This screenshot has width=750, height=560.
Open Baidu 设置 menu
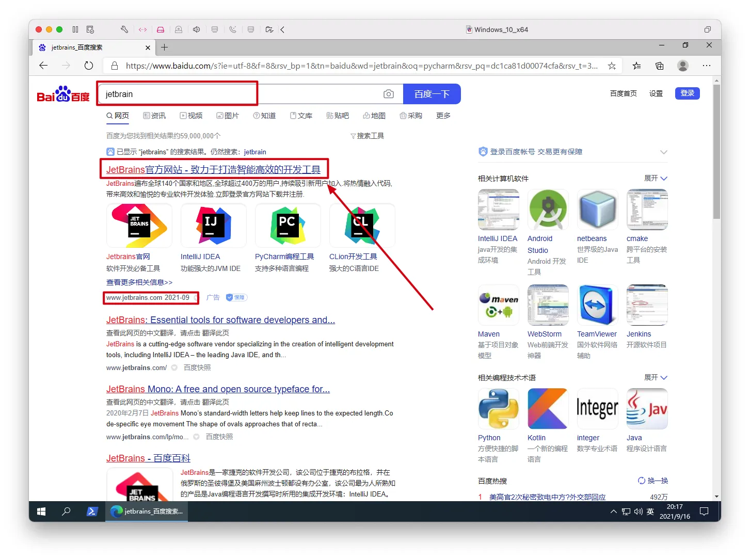(656, 93)
